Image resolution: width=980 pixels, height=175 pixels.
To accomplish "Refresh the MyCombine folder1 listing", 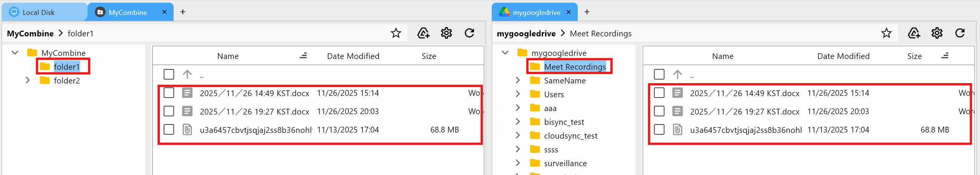I will [x=470, y=33].
